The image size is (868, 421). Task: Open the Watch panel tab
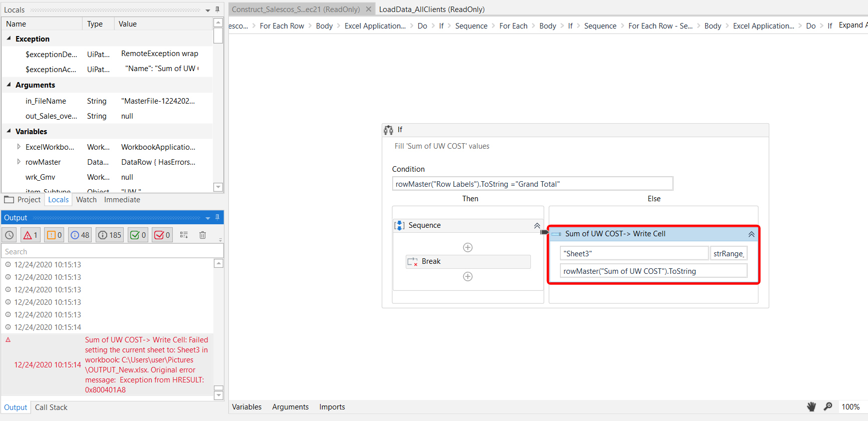[86, 200]
